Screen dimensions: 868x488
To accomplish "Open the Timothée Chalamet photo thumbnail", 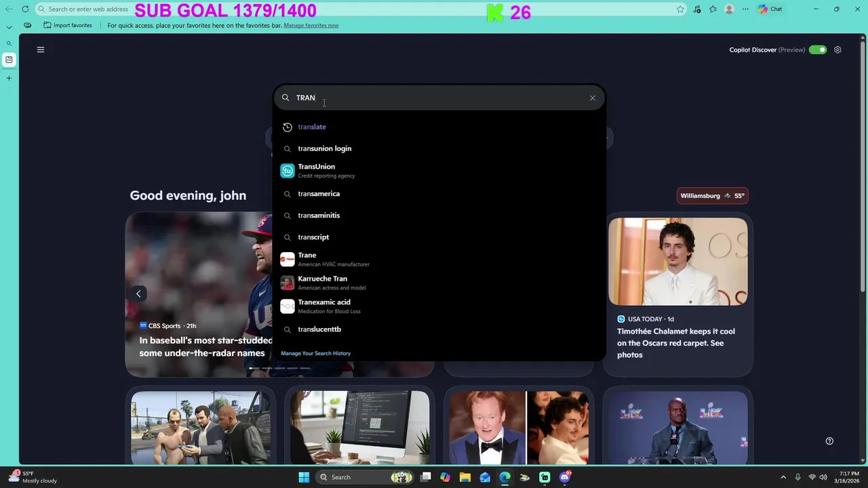I will click(678, 262).
